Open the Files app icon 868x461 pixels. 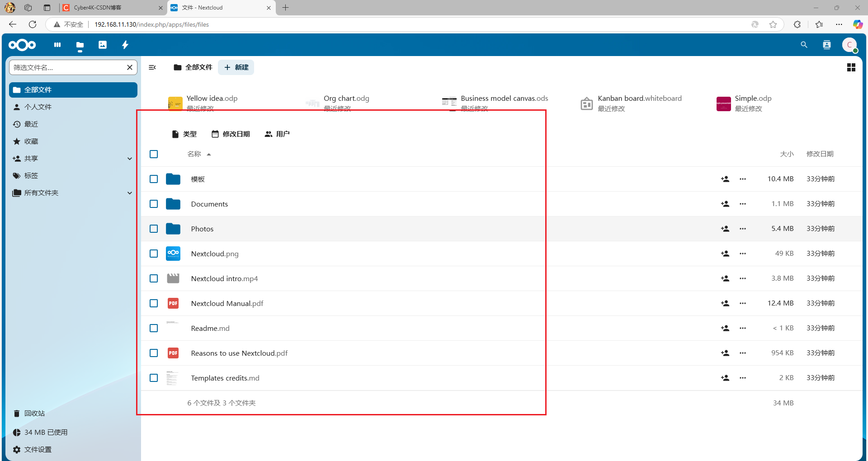[80, 45]
